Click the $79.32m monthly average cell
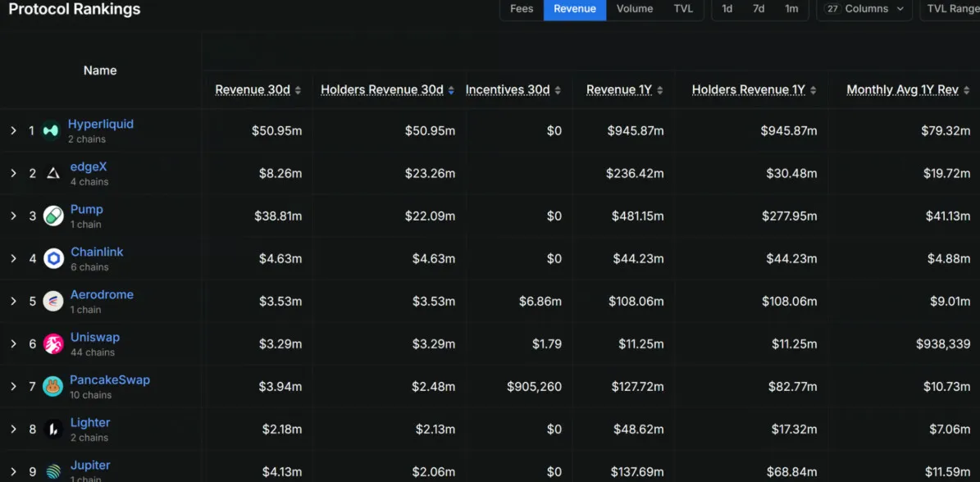The image size is (980, 482). [946, 130]
